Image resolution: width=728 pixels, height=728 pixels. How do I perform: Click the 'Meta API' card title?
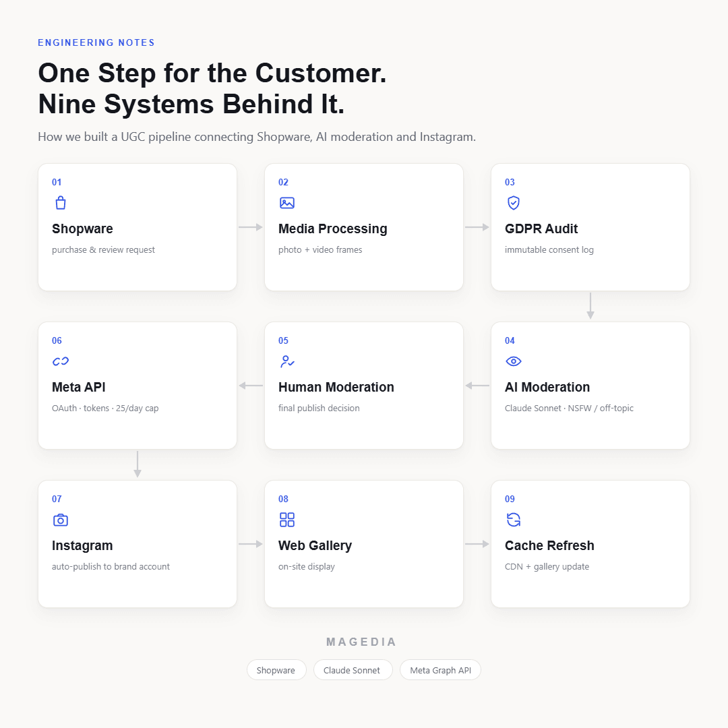tap(78, 387)
